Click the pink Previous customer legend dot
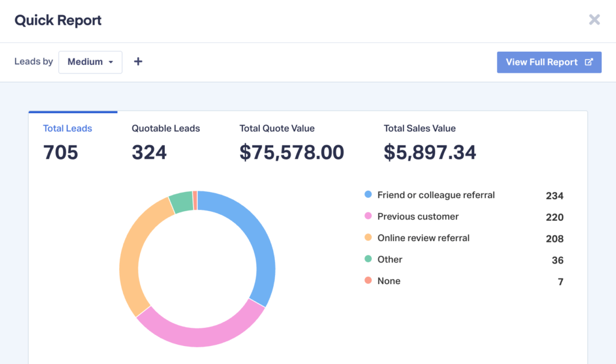 click(x=367, y=216)
